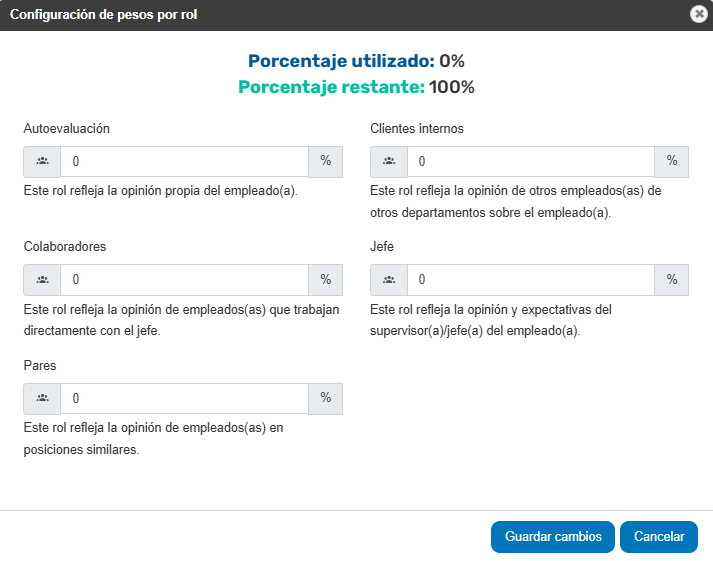Viewport: 713px width, 561px height.
Task: Select the Jefe weight input box
Action: click(x=531, y=280)
